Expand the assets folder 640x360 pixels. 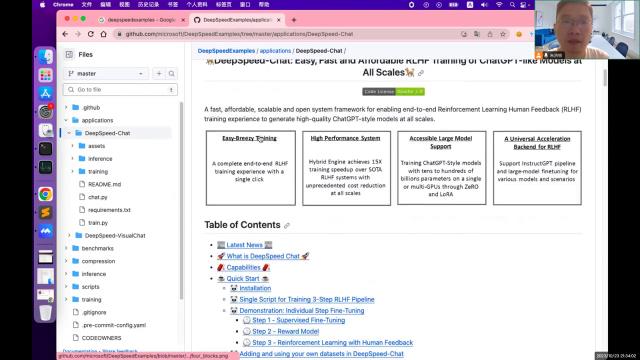(73, 146)
